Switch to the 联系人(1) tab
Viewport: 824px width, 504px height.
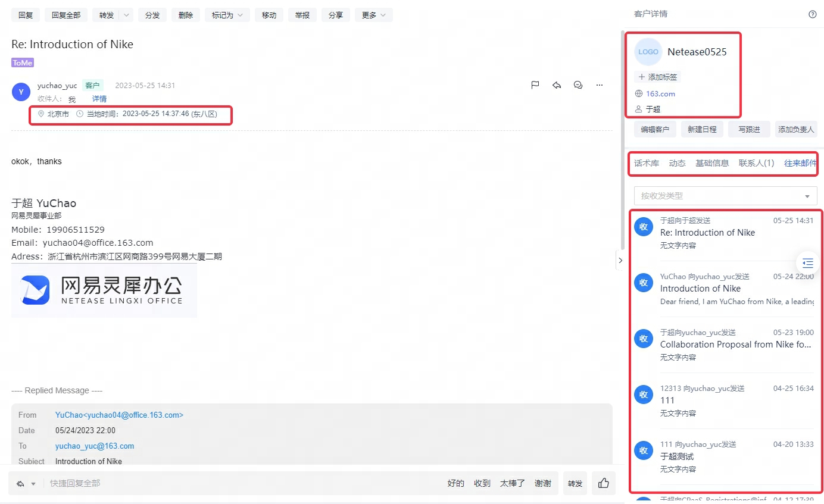tap(757, 163)
